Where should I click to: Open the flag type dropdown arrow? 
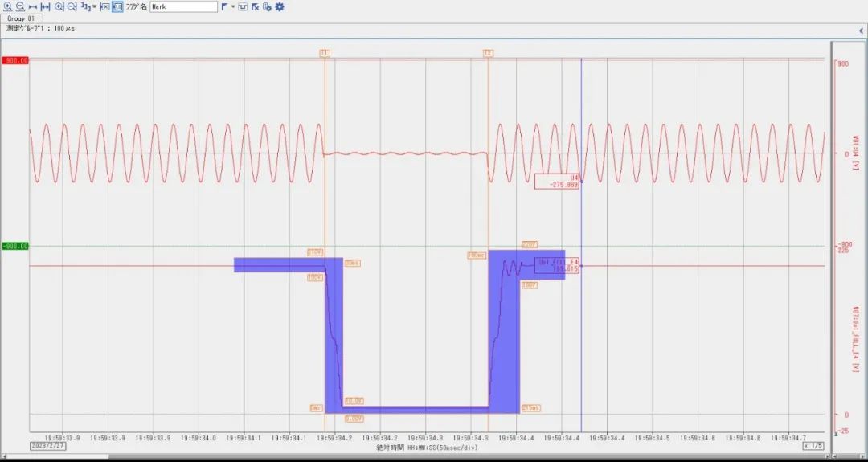pyautogui.click(x=233, y=6)
